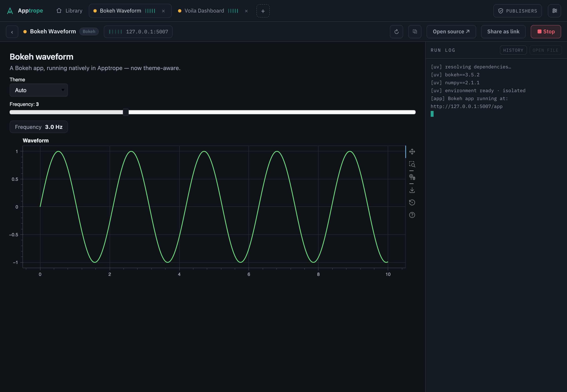Screen dimensions: 567x392
Task: Stop the running Bokeh app
Action: coord(546,32)
